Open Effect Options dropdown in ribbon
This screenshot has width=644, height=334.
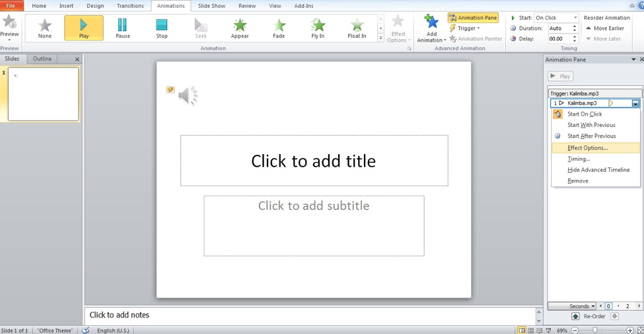[x=398, y=28]
